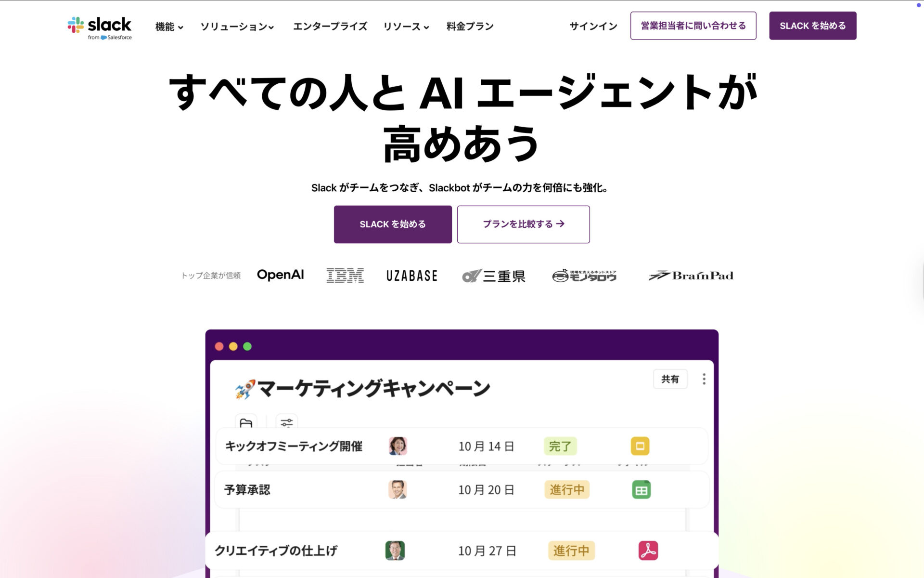
Task: Expand the ソリューション dropdown menu
Action: pos(237,26)
